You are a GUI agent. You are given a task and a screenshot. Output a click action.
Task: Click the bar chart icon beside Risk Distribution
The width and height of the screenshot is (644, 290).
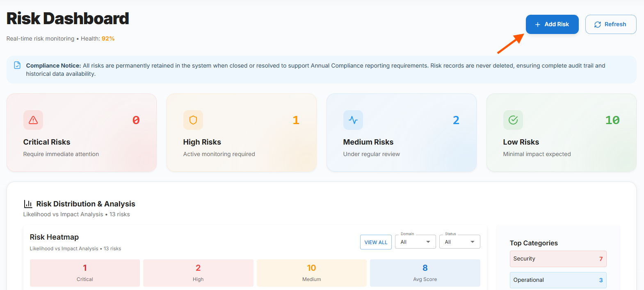click(28, 204)
